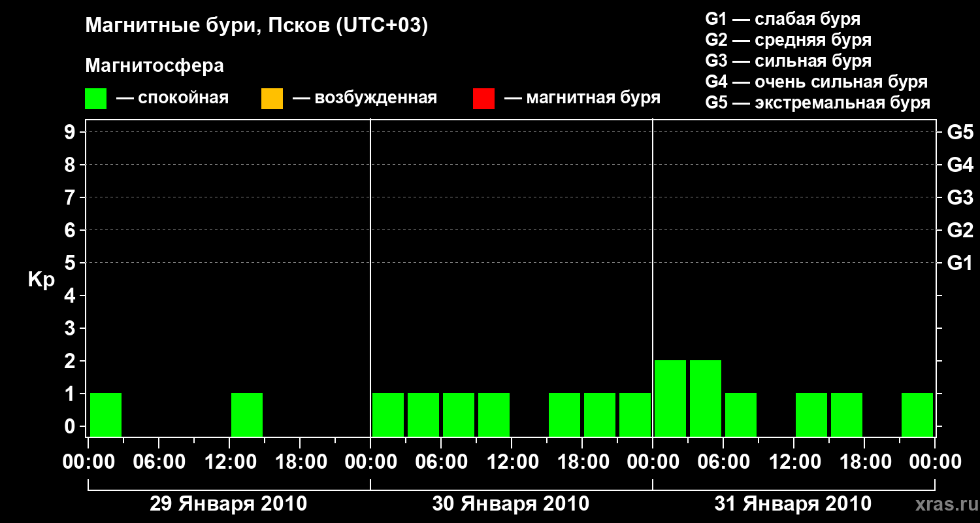980x523 pixels.
Task: Click the '00:00' label starting 31 January
Action: point(653,462)
